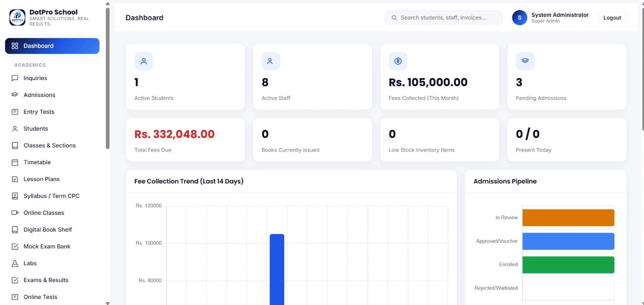
Task: Click the magnifier icon in search bar
Action: tap(394, 18)
